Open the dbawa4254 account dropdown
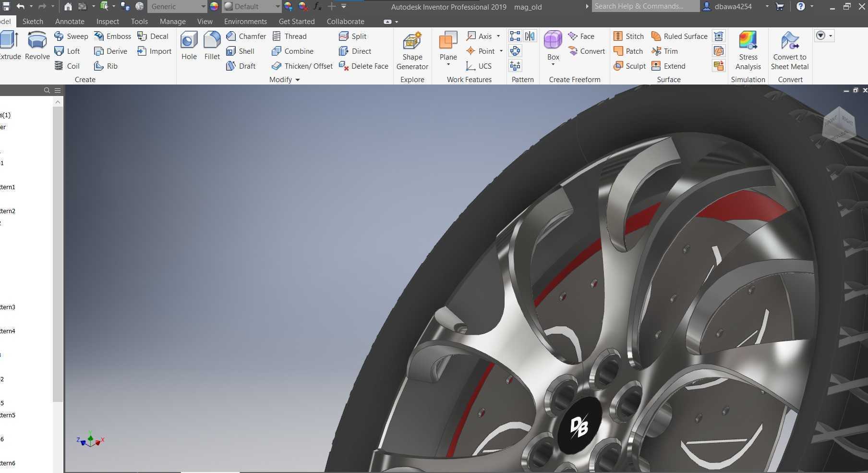The image size is (868, 473). (x=767, y=6)
